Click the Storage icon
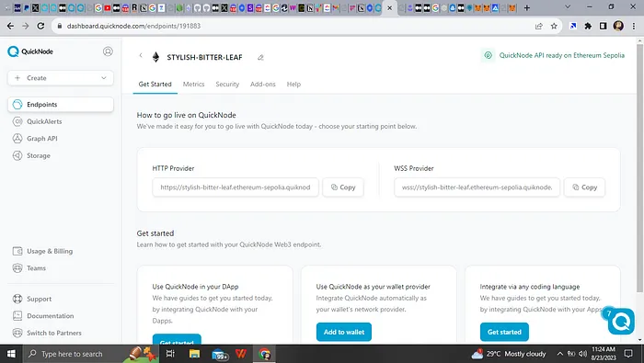The image size is (644, 363). 17,156
